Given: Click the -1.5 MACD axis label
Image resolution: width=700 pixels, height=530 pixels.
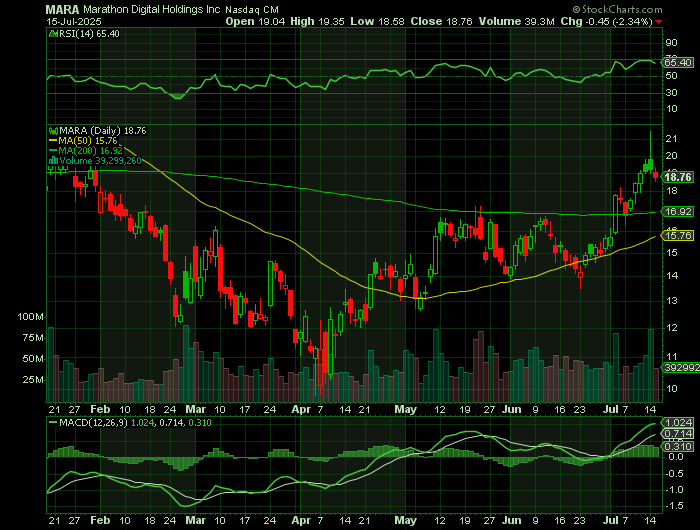Looking at the screenshot, I should tap(674, 506).
